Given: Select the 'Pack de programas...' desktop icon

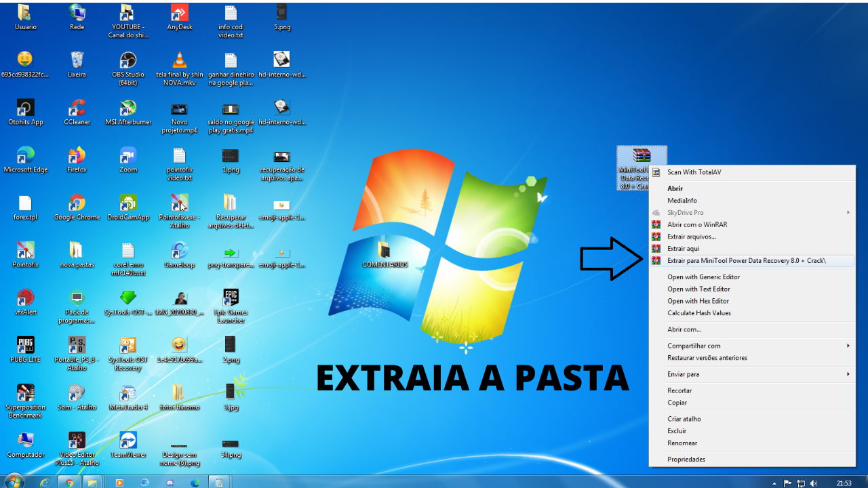Looking at the screenshot, I should [77, 306].
